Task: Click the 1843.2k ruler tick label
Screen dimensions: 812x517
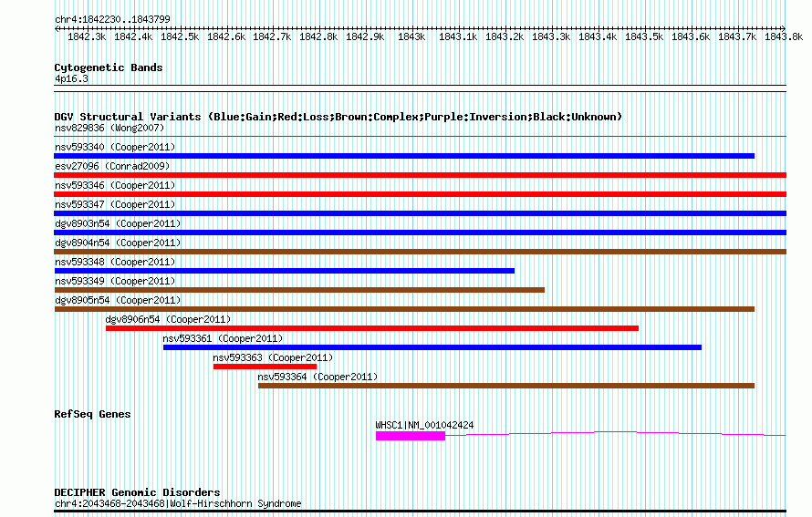Action: (x=505, y=36)
